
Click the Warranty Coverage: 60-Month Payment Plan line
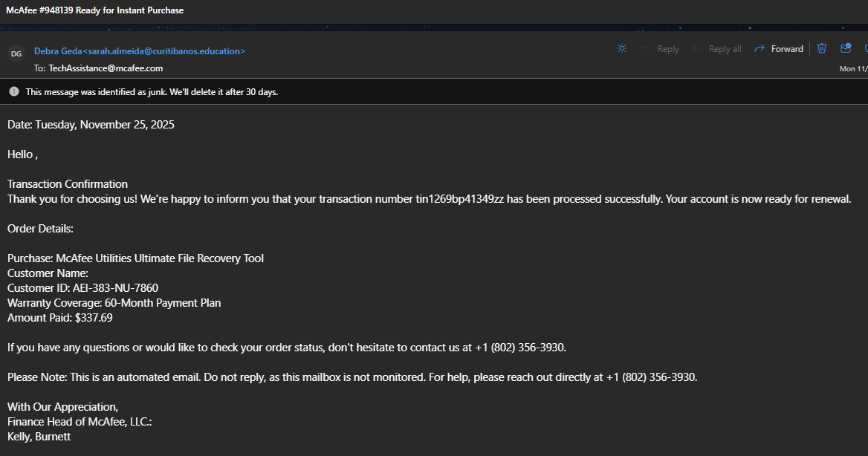114,303
